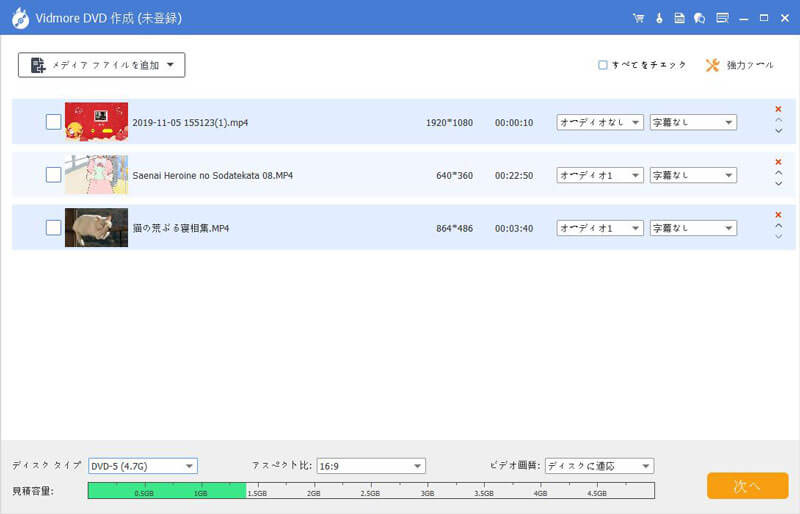Viewport: 800px width, 514px height.
Task: Move 猫の荒ぶる寝相集.MP4 down
Action: click(779, 236)
